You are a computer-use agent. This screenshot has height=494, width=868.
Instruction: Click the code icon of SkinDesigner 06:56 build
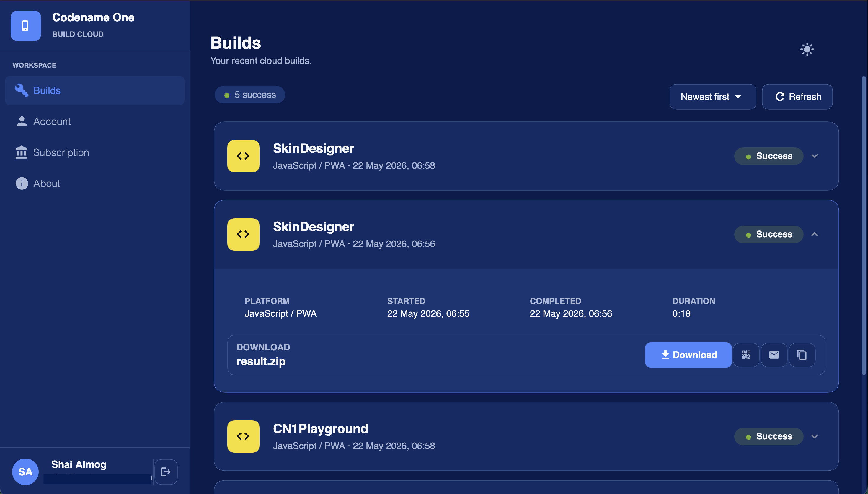243,235
